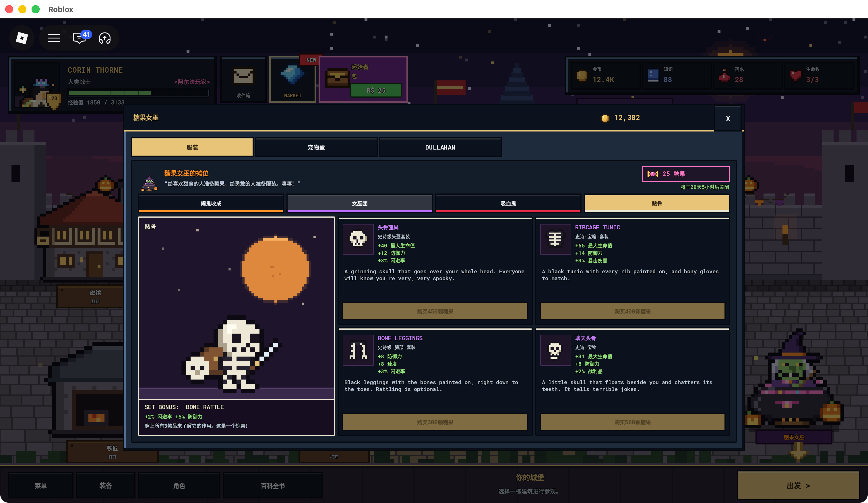This screenshot has width=868, height=503.
Task: Click the experience progress bar
Action: click(138, 93)
